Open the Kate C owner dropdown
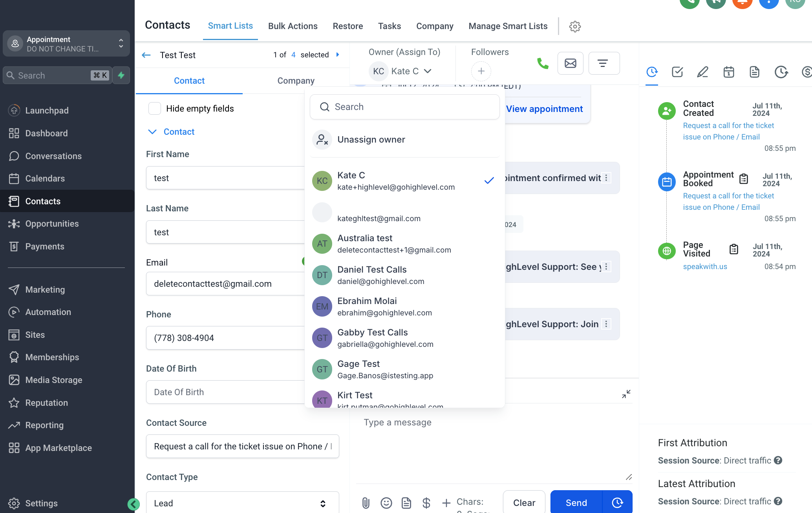 click(405, 71)
